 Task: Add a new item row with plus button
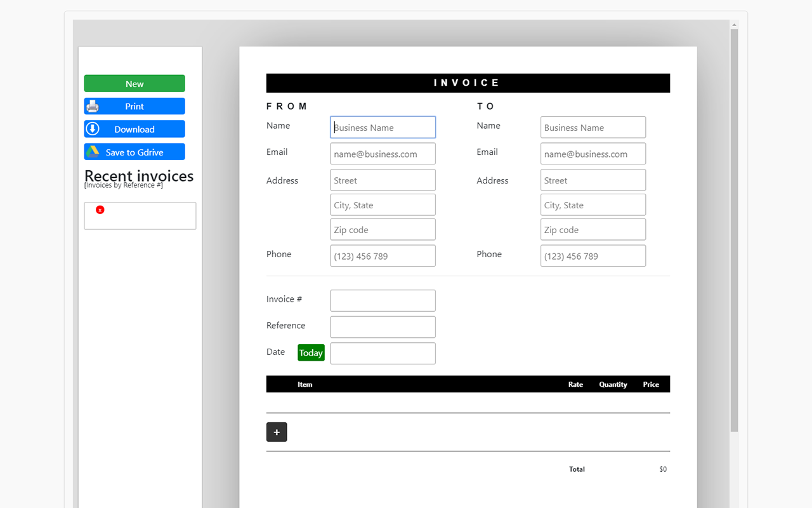click(x=277, y=432)
